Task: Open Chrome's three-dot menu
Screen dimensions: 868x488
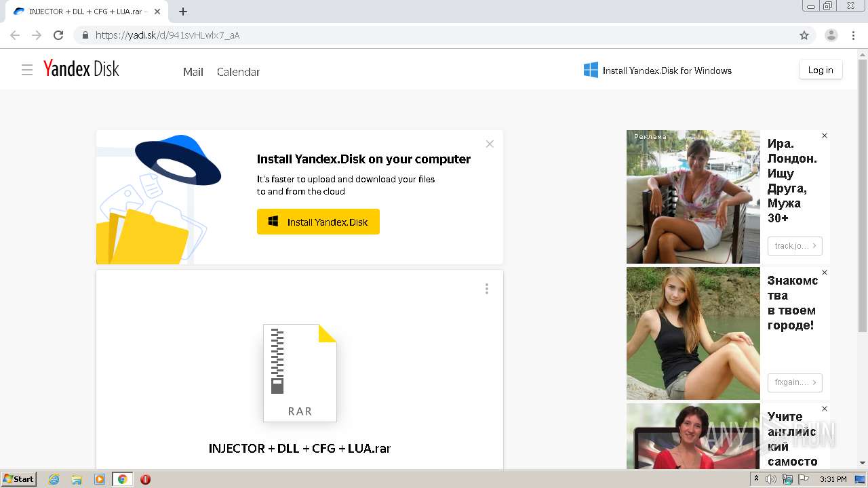Action: 853,35
